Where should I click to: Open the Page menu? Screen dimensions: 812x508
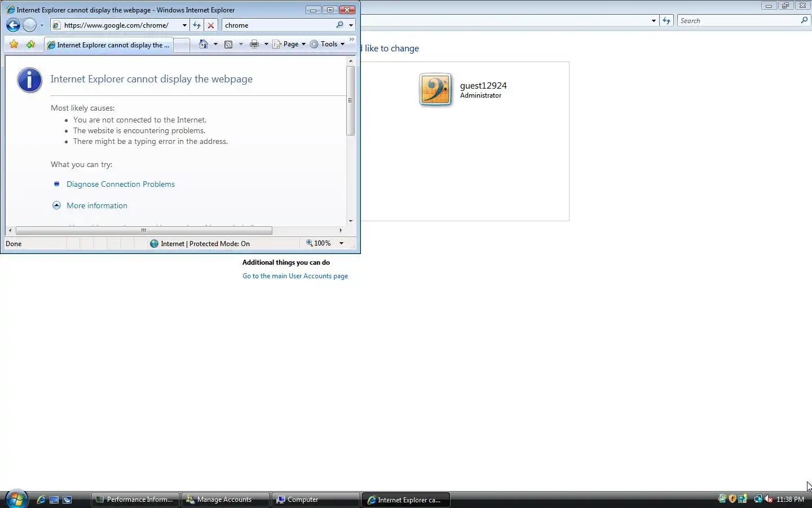point(289,44)
